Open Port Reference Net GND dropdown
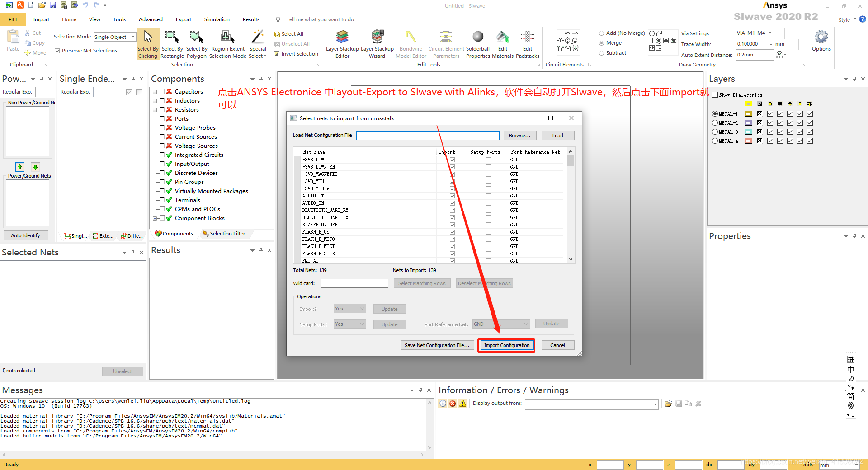This screenshot has width=868, height=470. coord(501,324)
